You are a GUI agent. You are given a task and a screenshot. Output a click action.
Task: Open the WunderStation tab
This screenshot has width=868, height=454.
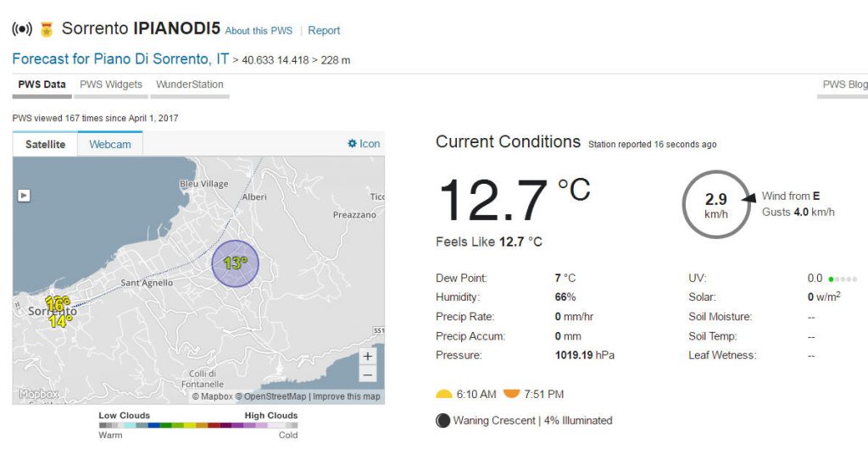coord(190,85)
